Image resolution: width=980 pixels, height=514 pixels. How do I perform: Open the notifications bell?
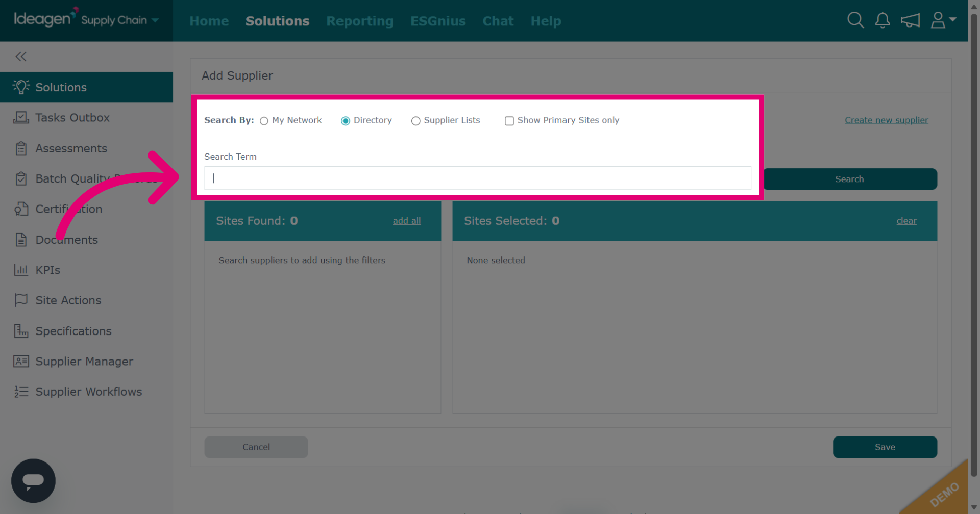pyautogui.click(x=883, y=20)
